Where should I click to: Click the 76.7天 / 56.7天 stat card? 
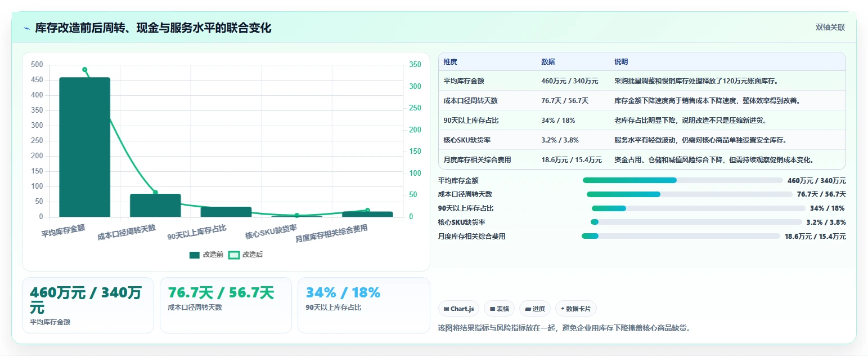pyautogui.click(x=226, y=305)
